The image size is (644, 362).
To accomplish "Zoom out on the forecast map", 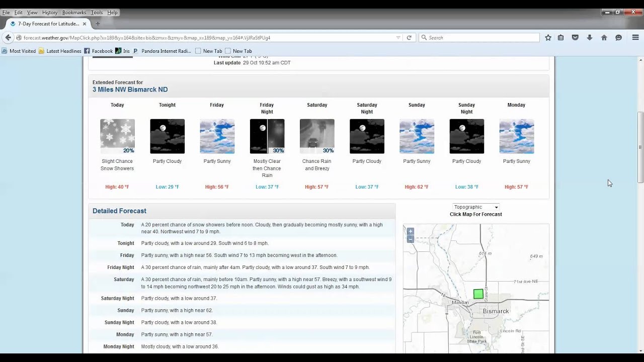I will tap(411, 239).
